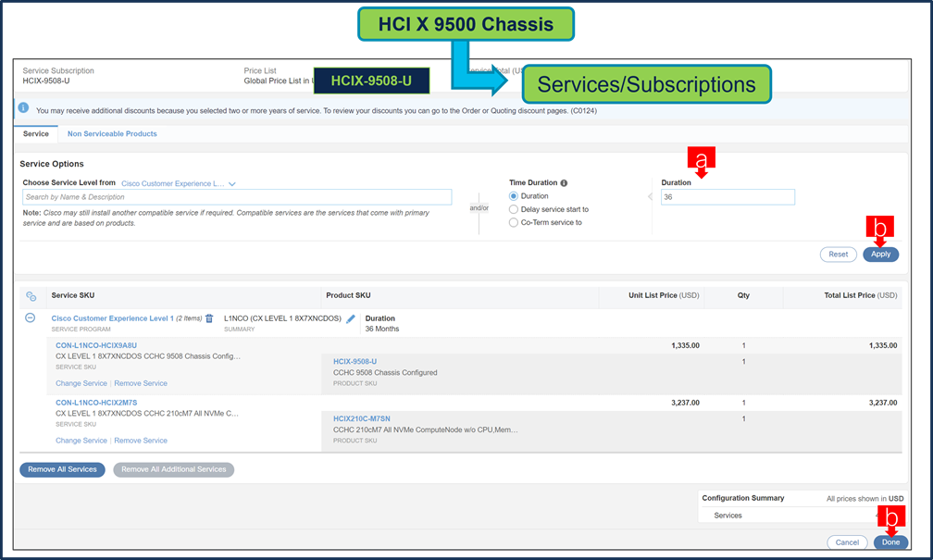
Task: Click the Remove All Additional Services button
Action: [x=174, y=469]
